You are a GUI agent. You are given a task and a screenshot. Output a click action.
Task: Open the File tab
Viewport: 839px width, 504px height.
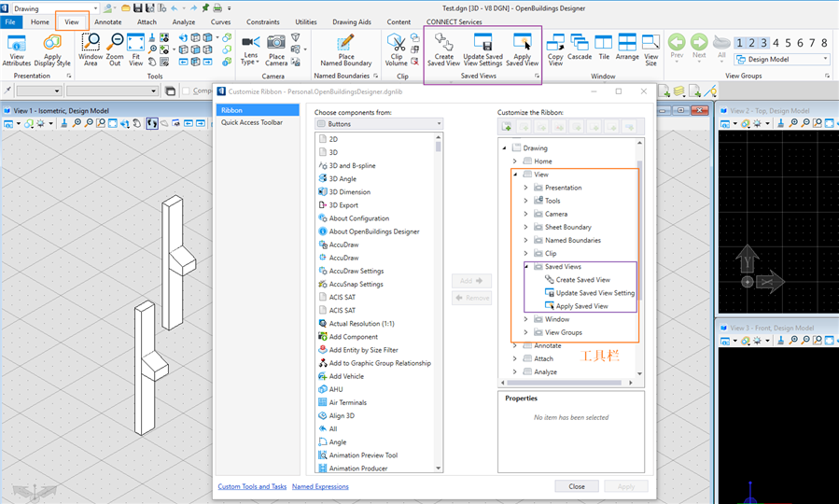10,22
